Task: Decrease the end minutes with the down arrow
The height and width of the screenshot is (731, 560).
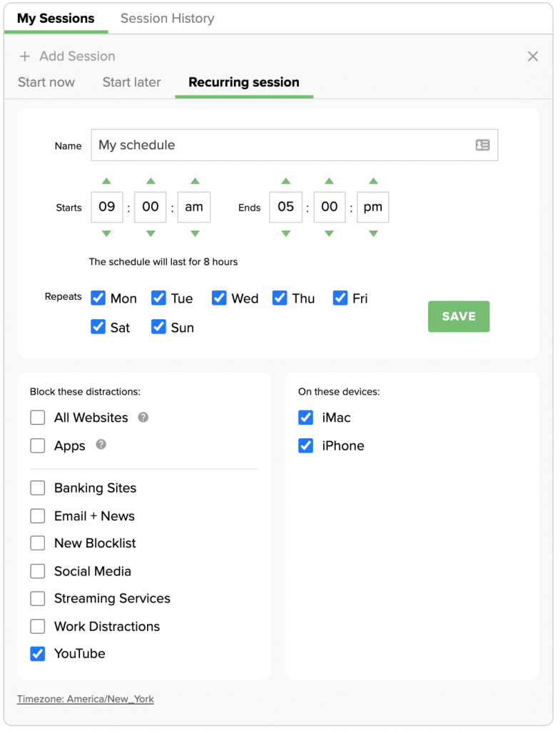Action: [x=330, y=234]
